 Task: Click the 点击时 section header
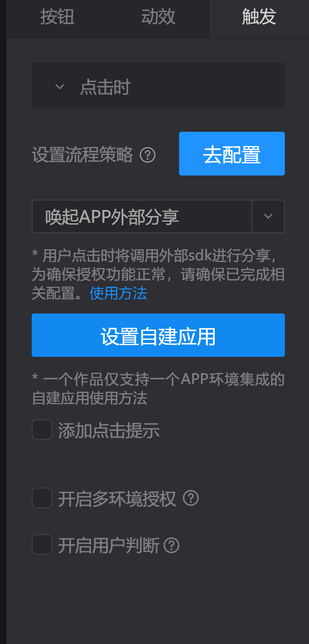[x=158, y=85]
